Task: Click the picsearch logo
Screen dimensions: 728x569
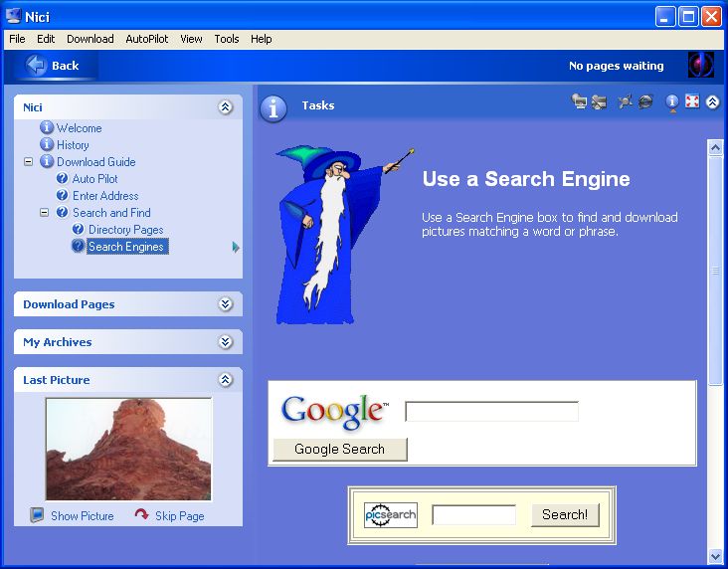Action: [391, 515]
